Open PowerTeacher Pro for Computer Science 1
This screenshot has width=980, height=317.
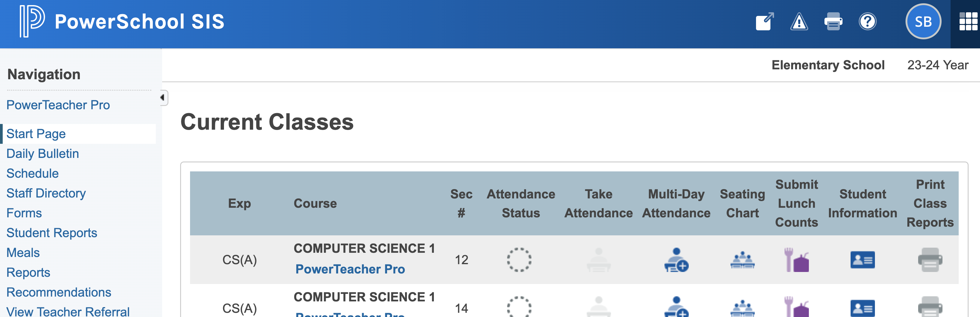pos(350,269)
